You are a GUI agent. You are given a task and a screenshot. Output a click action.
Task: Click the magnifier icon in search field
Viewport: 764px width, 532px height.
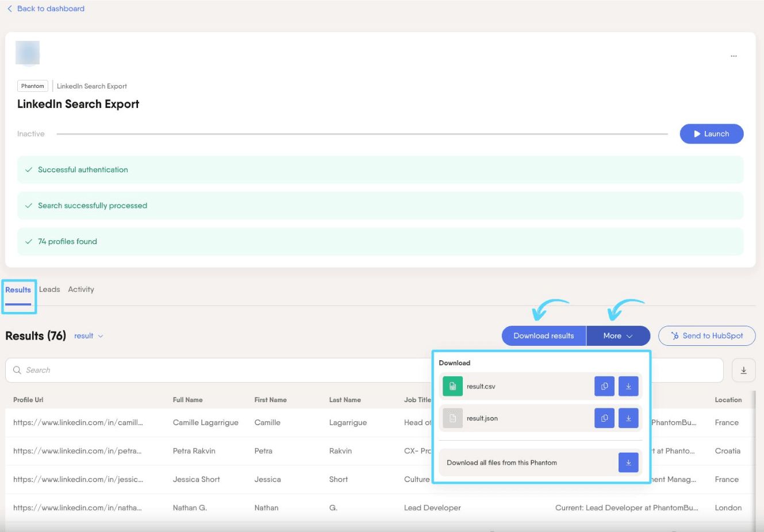click(17, 370)
